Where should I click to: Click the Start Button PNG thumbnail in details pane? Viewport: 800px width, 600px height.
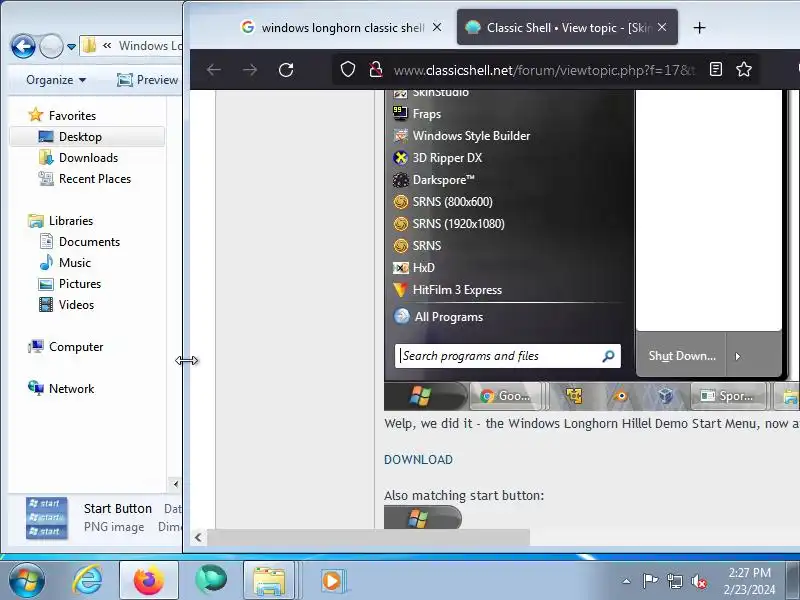point(46,518)
